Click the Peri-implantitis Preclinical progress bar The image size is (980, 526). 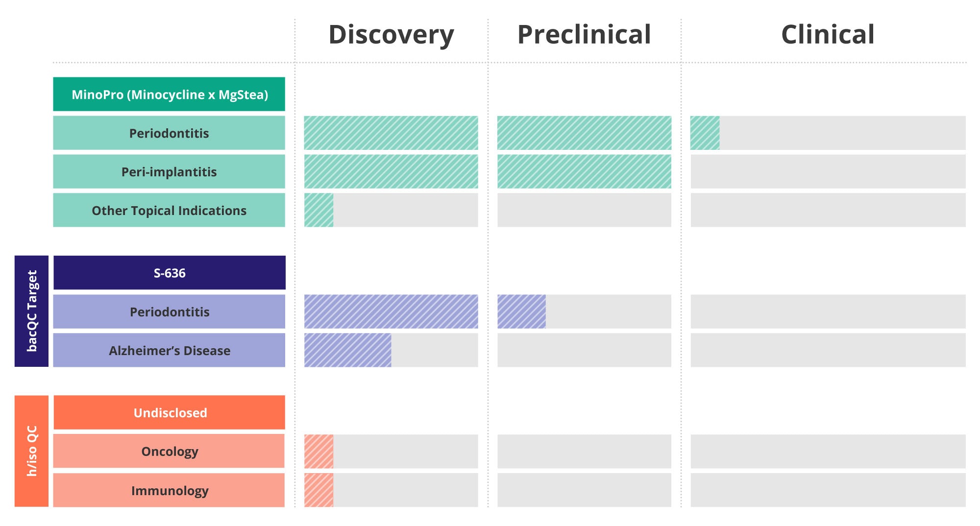(x=584, y=171)
